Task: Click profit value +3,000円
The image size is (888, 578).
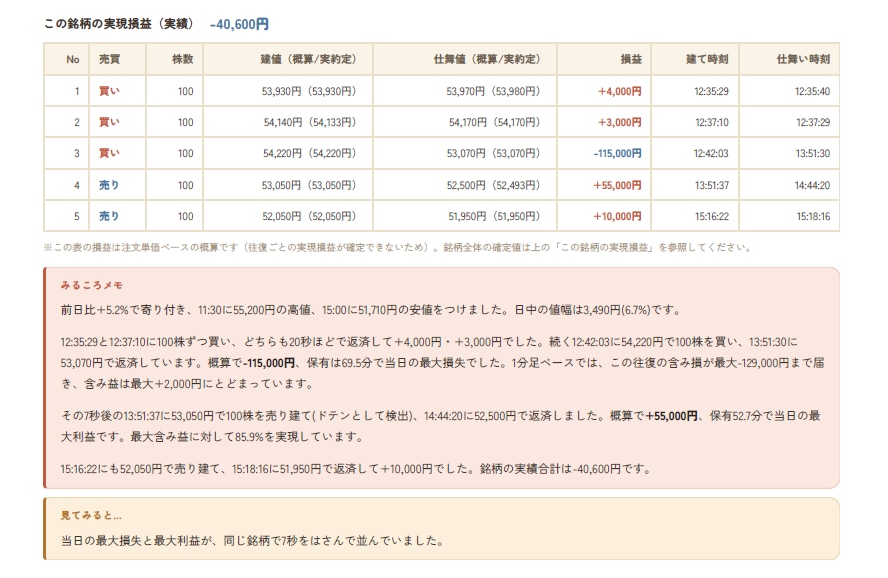Action: tap(620, 122)
